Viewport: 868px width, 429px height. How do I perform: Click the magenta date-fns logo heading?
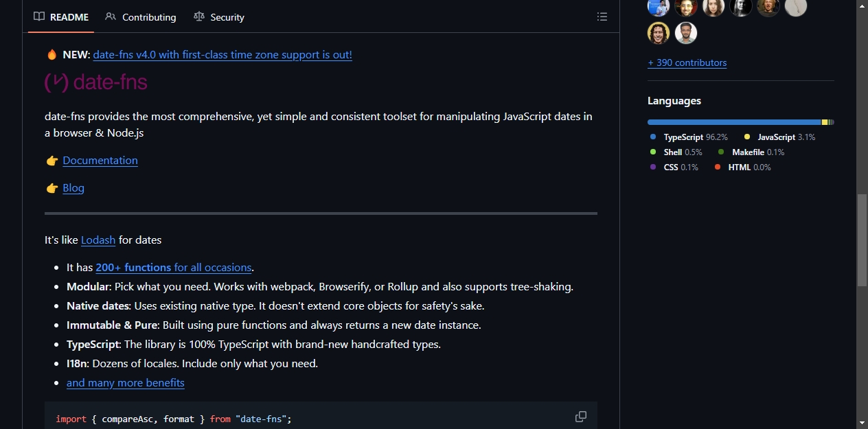coord(96,82)
